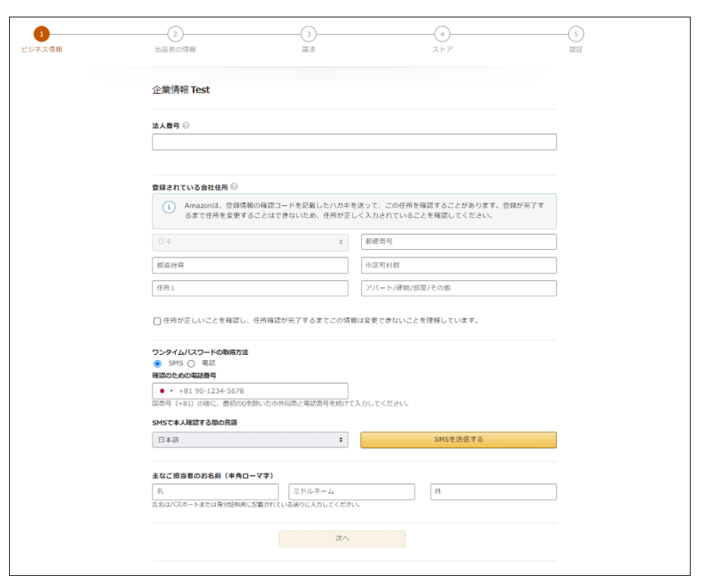702x588 pixels.
Task: Click step 5 認証 circle
Action: click(x=576, y=34)
